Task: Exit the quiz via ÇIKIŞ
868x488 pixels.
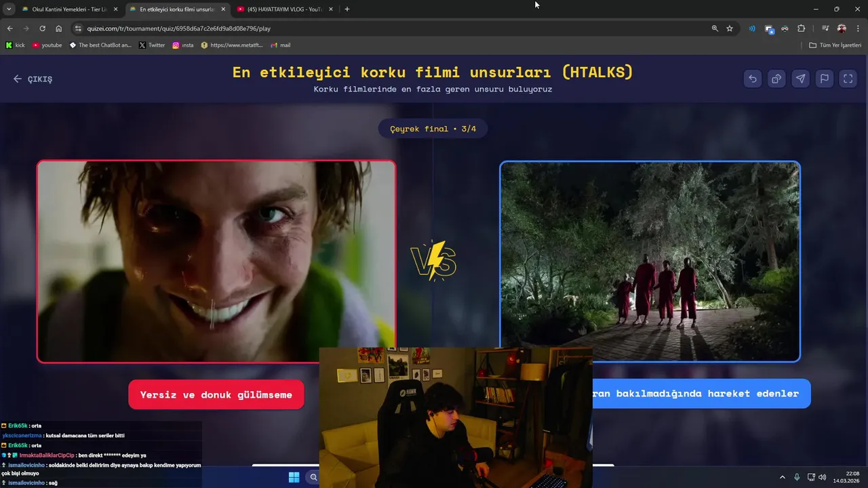Action: (x=33, y=79)
